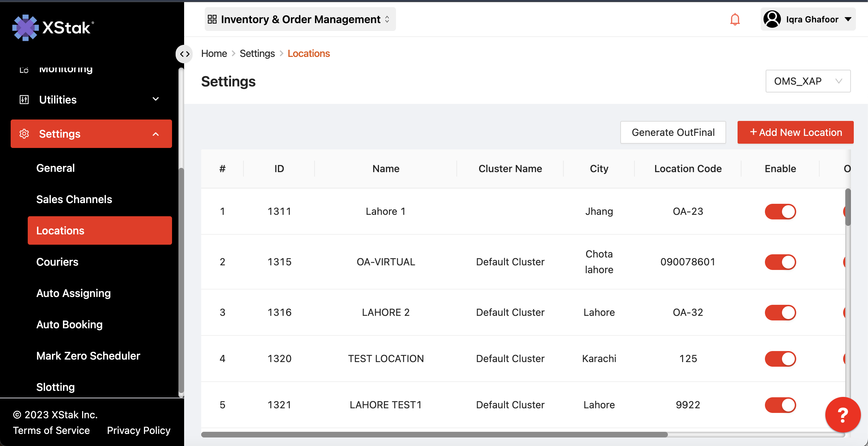The height and width of the screenshot is (446, 868).
Task: Click the Add New Location button
Action: pos(795,132)
